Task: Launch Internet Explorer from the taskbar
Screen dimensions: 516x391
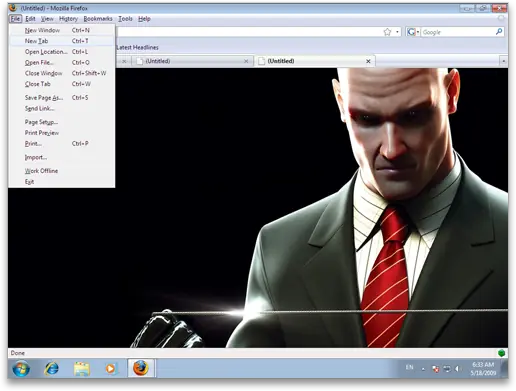Action: (52, 369)
